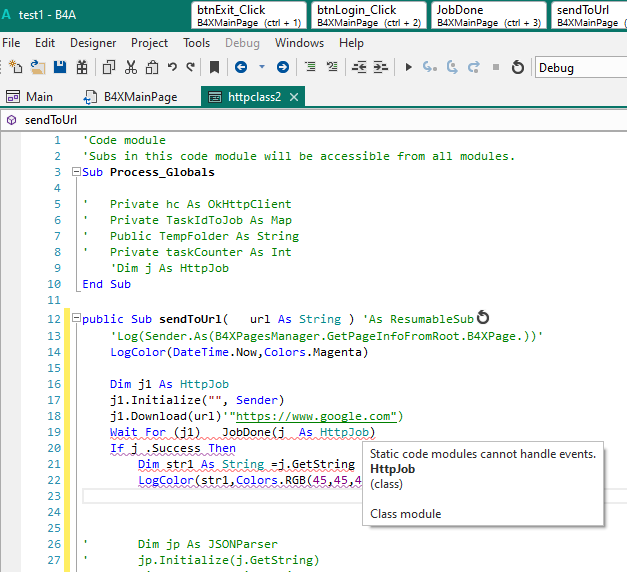Viewport: 627px width, 572px height.
Task: Run the project with the play icon
Action: tap(408, 67)
